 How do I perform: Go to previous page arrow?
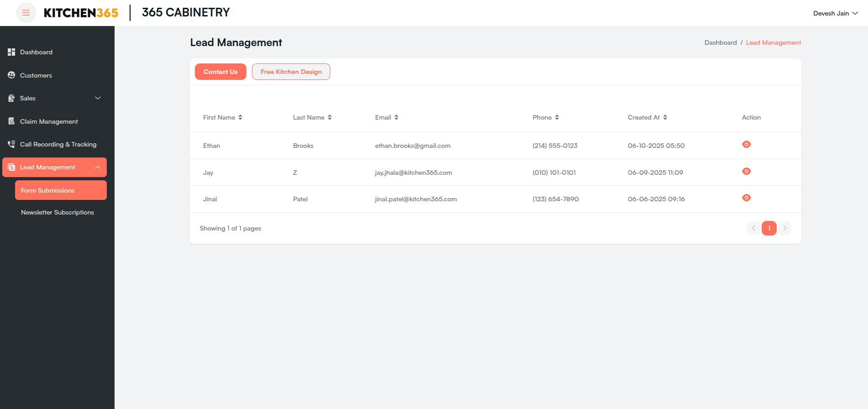pyautogui.click(x=754, y=228)
